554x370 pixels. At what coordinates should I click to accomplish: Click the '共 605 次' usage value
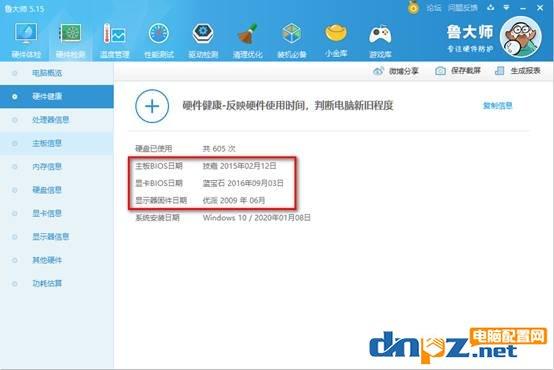[219, 148]
